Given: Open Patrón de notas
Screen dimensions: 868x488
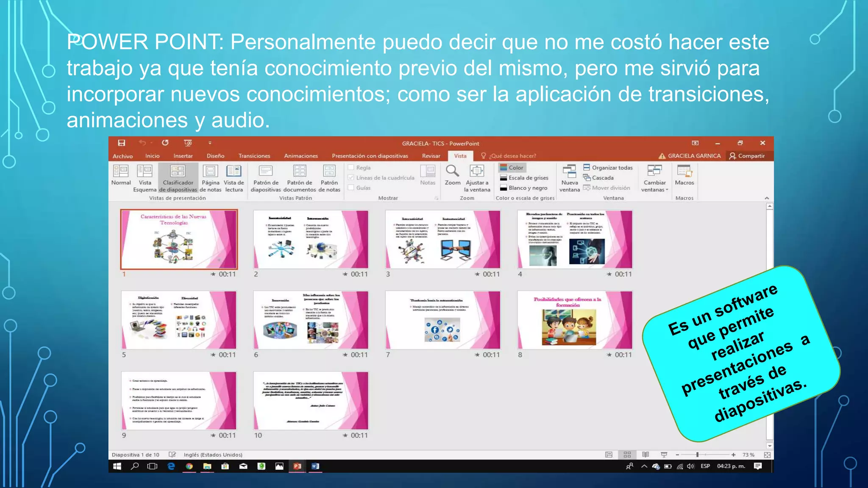Looking at the screenshot, I should [x=329, y=178].
